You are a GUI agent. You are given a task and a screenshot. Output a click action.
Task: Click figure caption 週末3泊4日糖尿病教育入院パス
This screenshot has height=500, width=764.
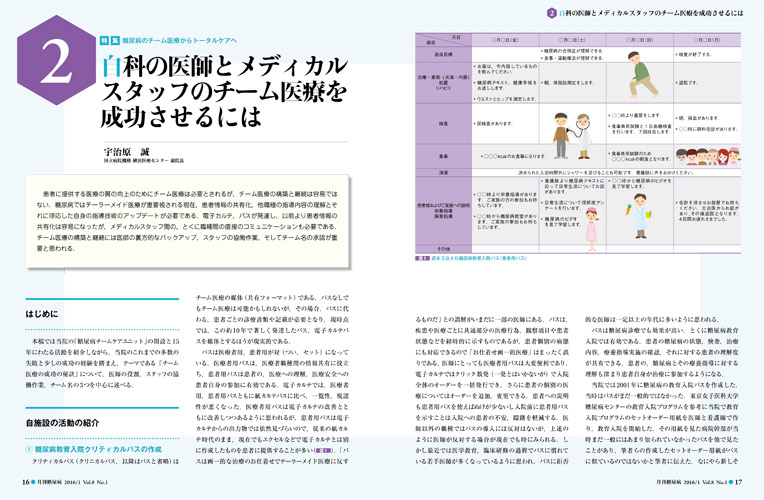(479, 258)
